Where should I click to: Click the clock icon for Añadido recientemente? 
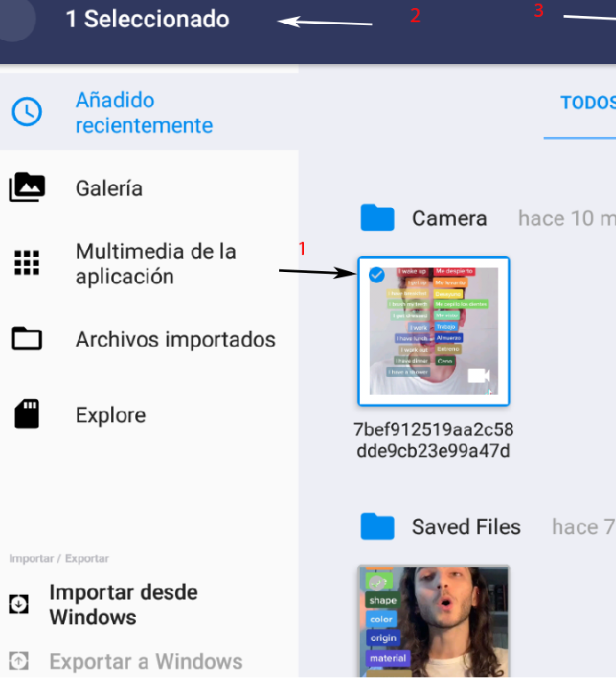tap(26, 112)
